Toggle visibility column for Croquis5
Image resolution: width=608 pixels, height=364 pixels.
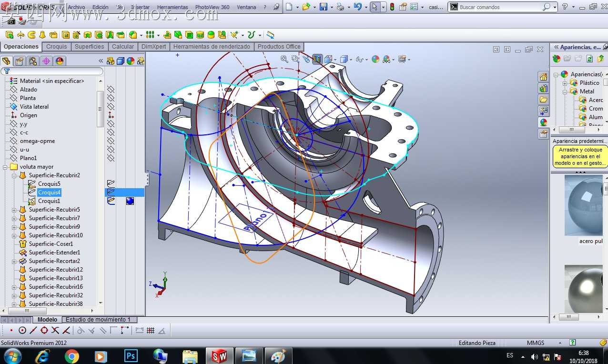[111, 183]
